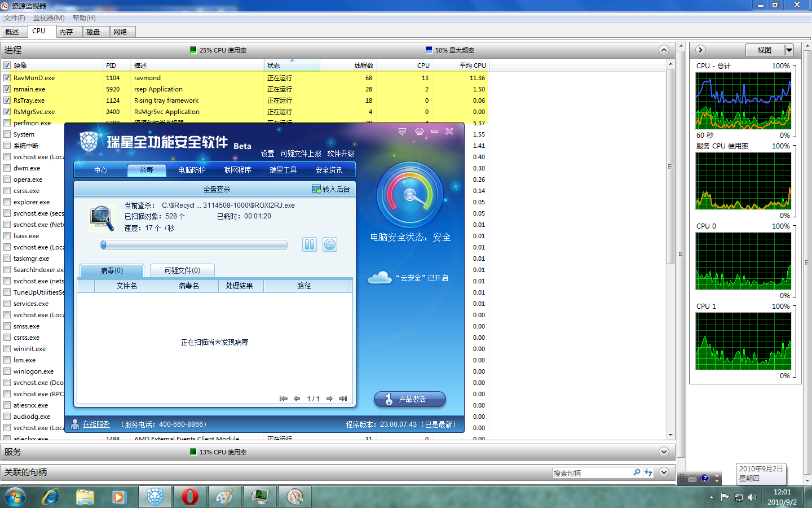The width and height of the screenshot is (812, 508).
Task: Show hidden system tray icons
Action: (x=711, y=497)
